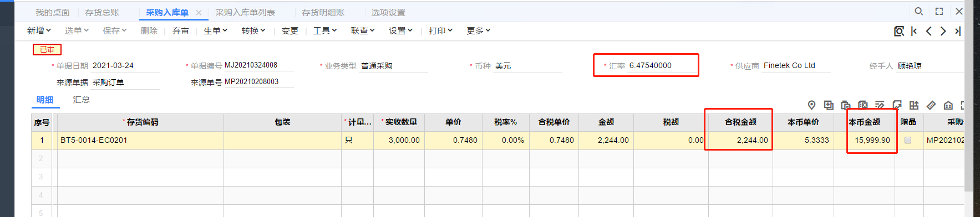This screenshot has height=217, width=980.
Task: Switch to the 采购入库单列表 tab
Action: point(245,12)
